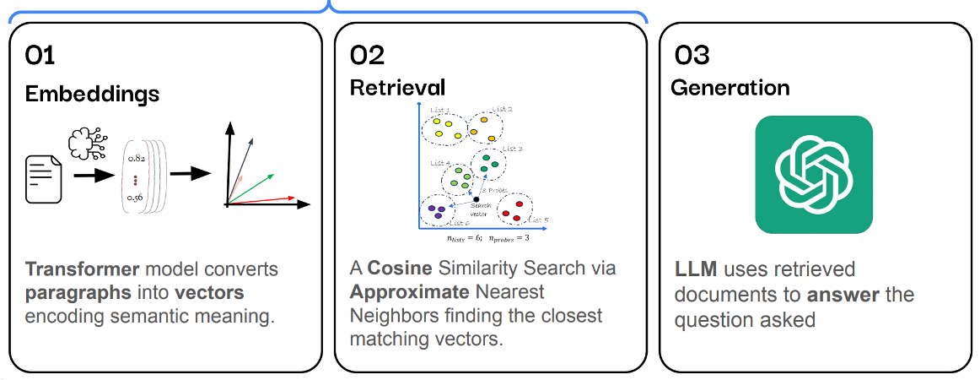Select the 02 step number
This screenshot has height=380, width=980.
pyautogui.click(x=367, y=56)
